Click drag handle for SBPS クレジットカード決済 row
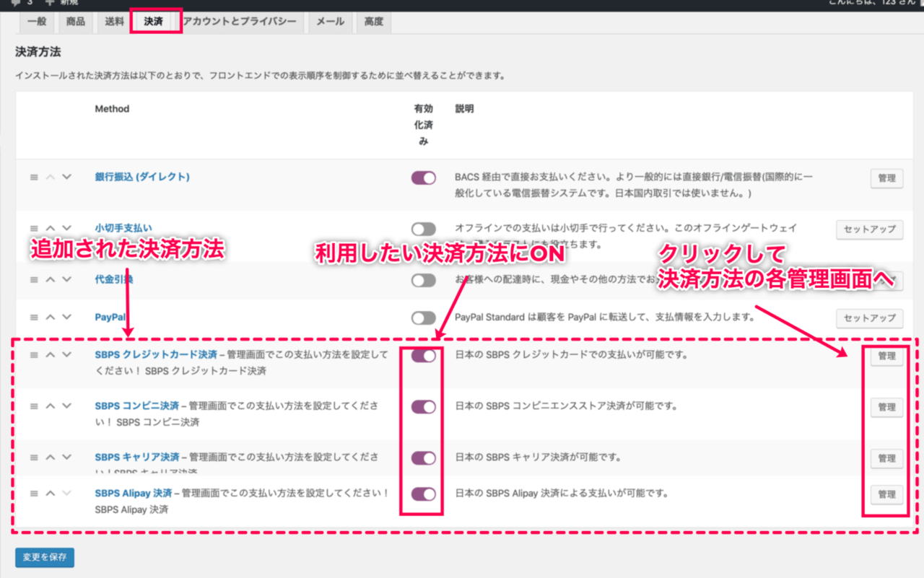This screenshot has width=924, height=578. [34, 355]
